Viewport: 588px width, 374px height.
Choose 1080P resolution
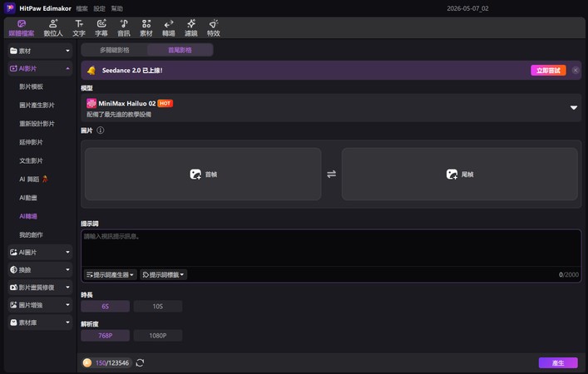pos(158,336)
